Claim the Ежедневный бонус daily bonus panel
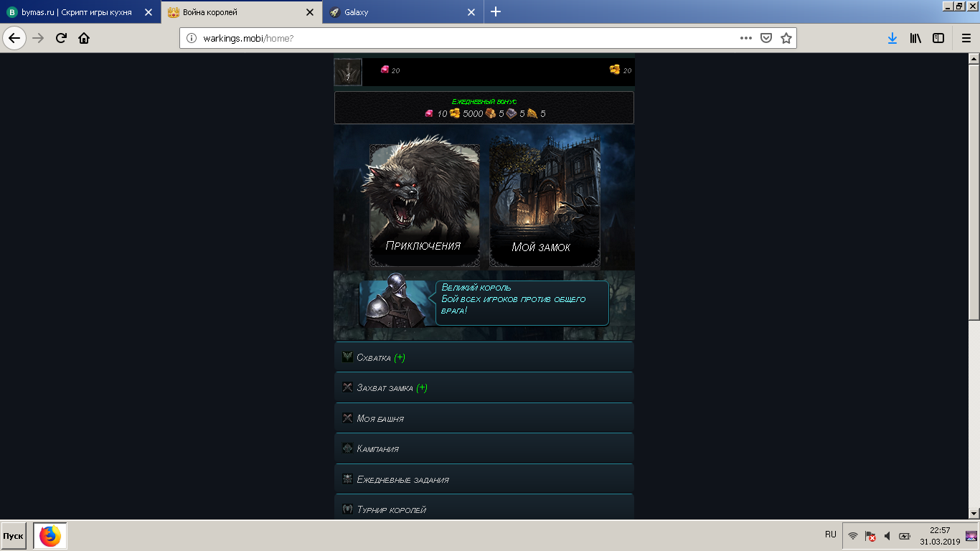This screenshot has width=980, height=551. (x=484, y=108)
